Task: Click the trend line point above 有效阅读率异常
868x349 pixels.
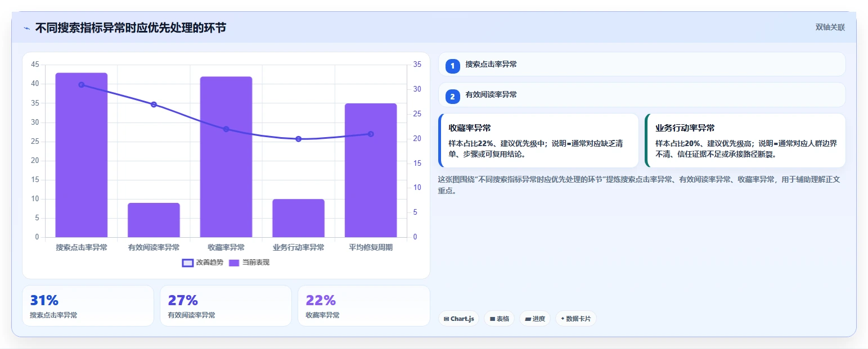Action: 154,105
